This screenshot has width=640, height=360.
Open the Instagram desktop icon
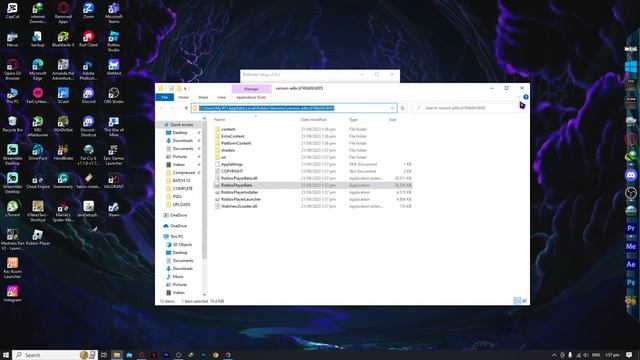coord(12,293)
